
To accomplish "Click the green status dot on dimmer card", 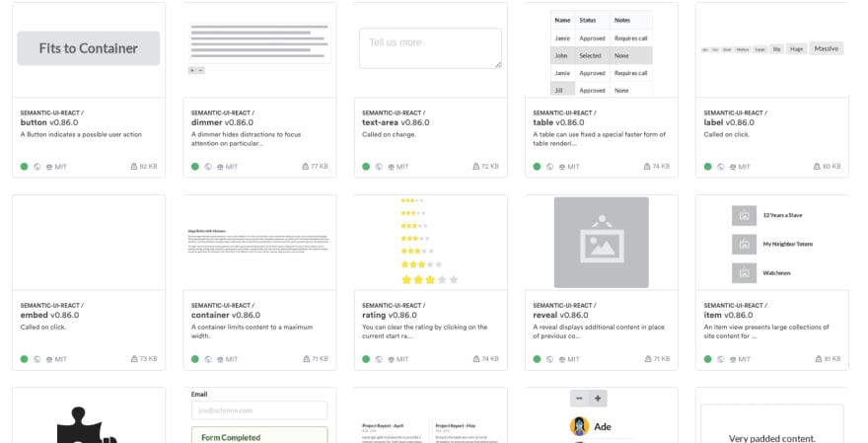I will tap(195, 166).
